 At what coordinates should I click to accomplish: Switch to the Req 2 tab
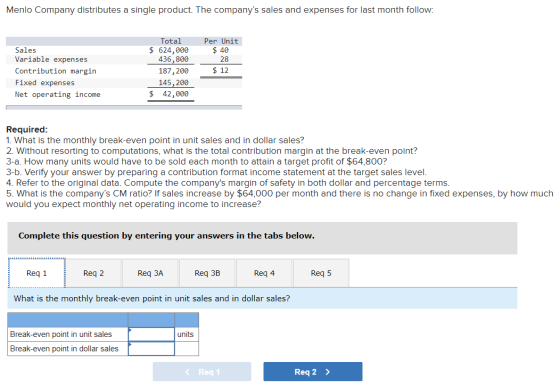click(94, 273)
